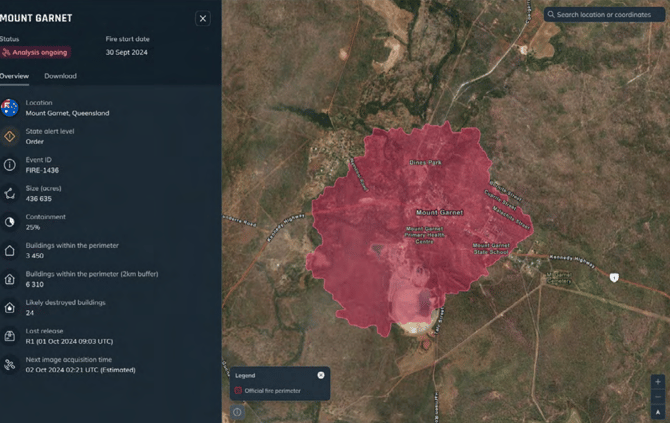Click the Containment pie chart icon
This screenshot has height=423, width=670.
(x=9, y=222)
